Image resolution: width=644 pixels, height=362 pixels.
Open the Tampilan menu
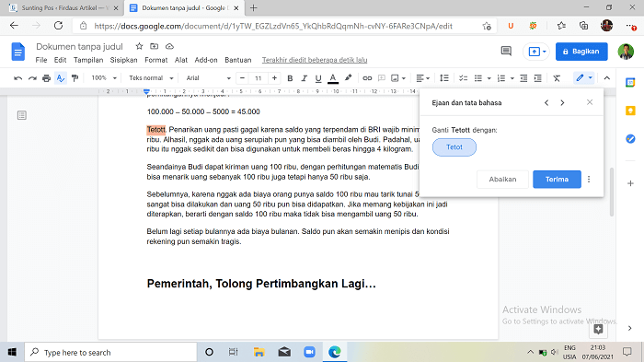tap(88, 60)
